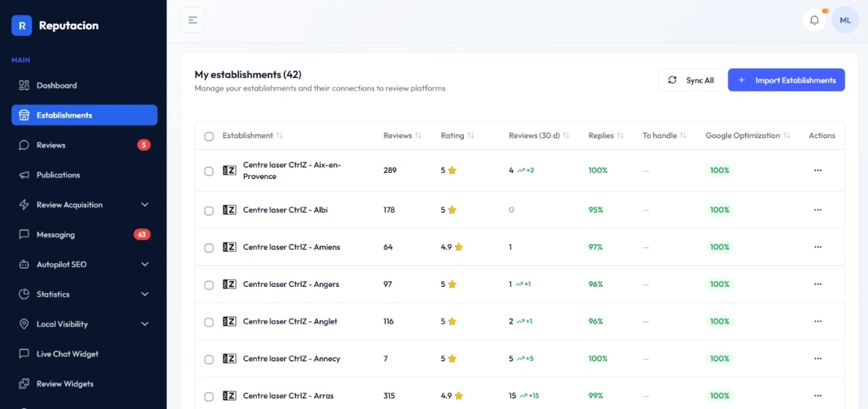Viewport: 868px width, 409px height.
Task: Open actions menu for Aix-en-Provence
Action: coord(818,170)
